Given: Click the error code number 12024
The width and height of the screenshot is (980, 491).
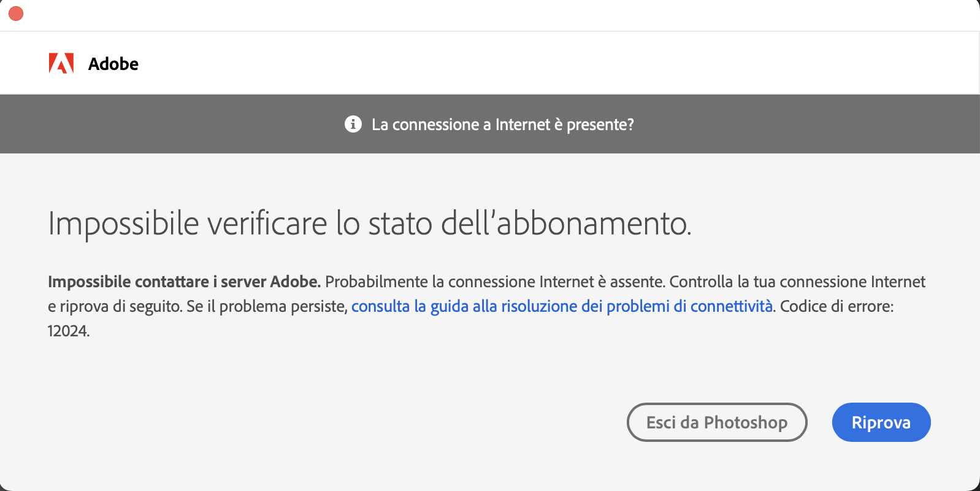Looking at the screenshot, I should (69, 331).
